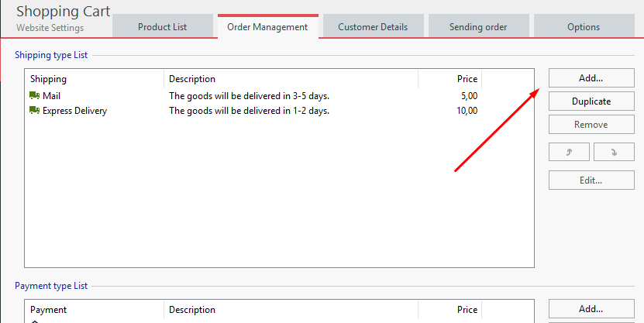Move selected shipping type up with arrow
644x323 pixels.
[x=569, y=152]
